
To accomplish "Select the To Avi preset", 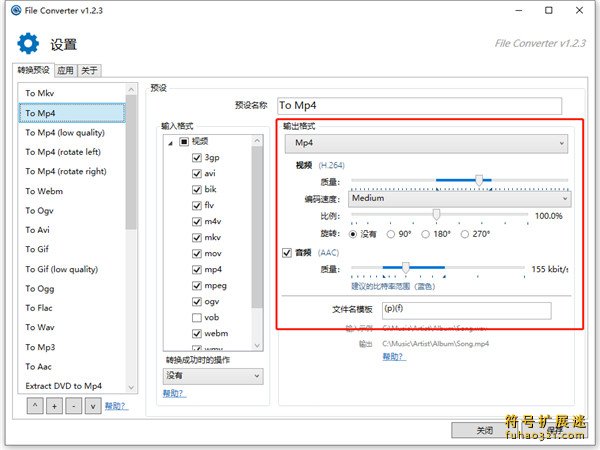I will pos(72,230).
